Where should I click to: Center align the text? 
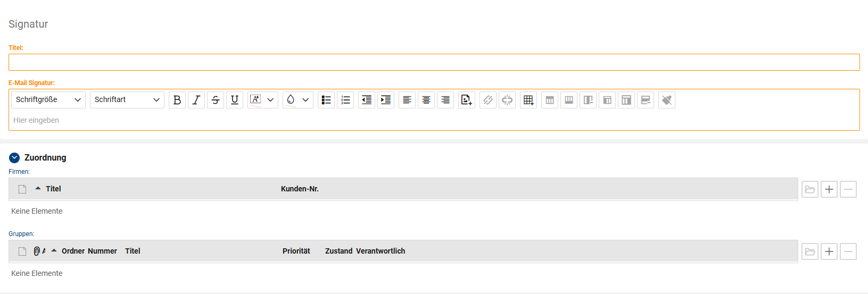tap(426, 100)
